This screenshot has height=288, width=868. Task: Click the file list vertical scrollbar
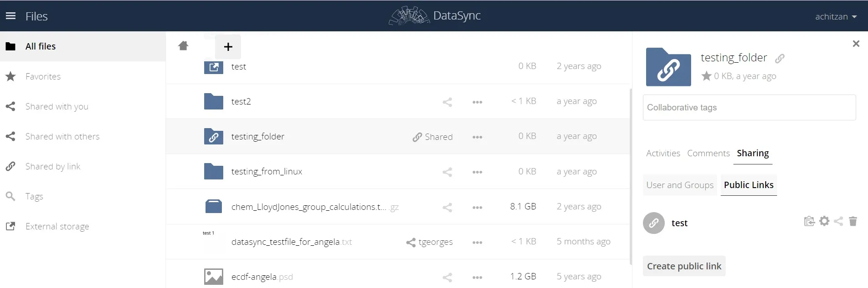pyautogui.click(x=631, y=176)
